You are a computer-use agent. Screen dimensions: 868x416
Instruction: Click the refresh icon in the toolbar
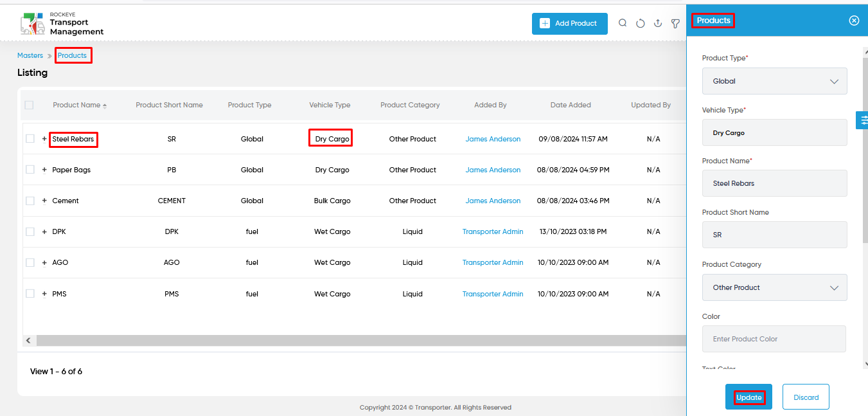(641, 23)
